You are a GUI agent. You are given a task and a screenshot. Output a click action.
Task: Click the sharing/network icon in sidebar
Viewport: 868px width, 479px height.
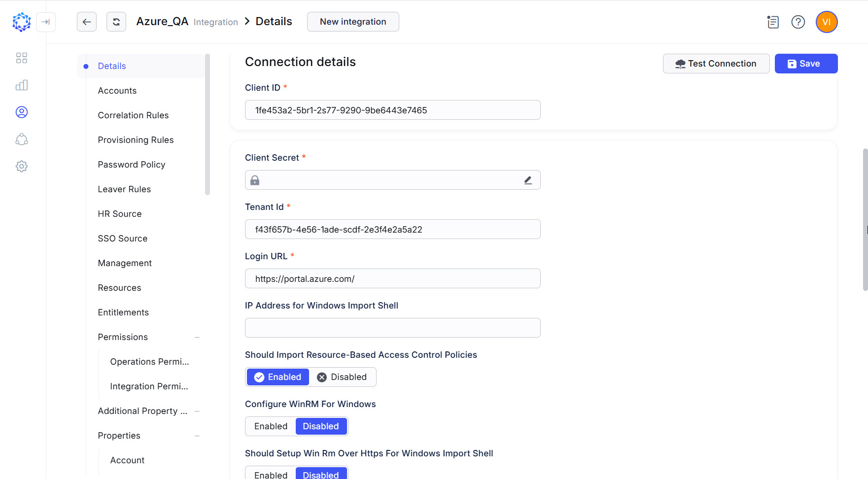[22, 139]
